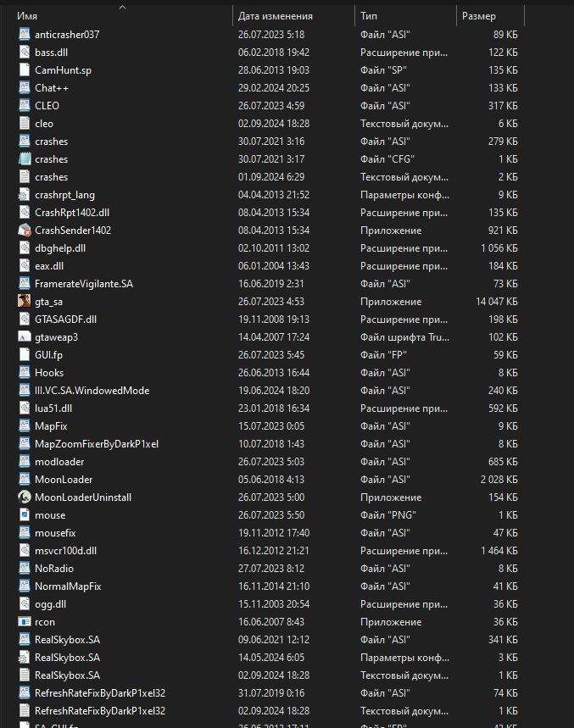This screenshot has width=574, height=728.
Task: Click the rcon application icon
Action: tap(25, 622)
